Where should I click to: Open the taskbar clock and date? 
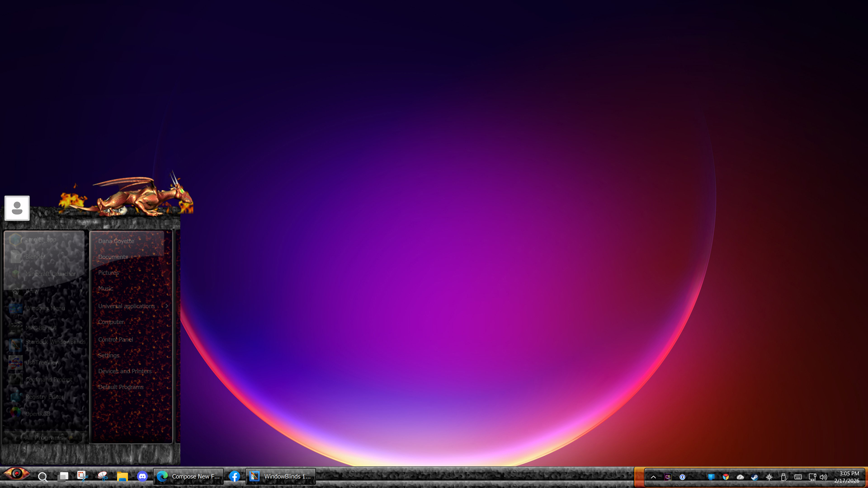tap(846, 477)
